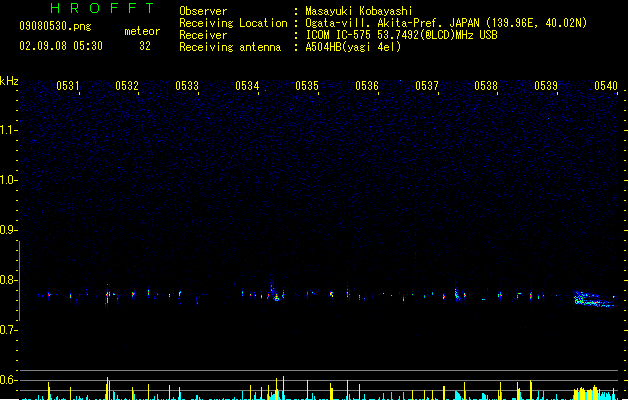The image size is (629, 400).
Task: Click the ICOM IC-575 53.7492 MHz receiver text
Action: click(402, 35)
